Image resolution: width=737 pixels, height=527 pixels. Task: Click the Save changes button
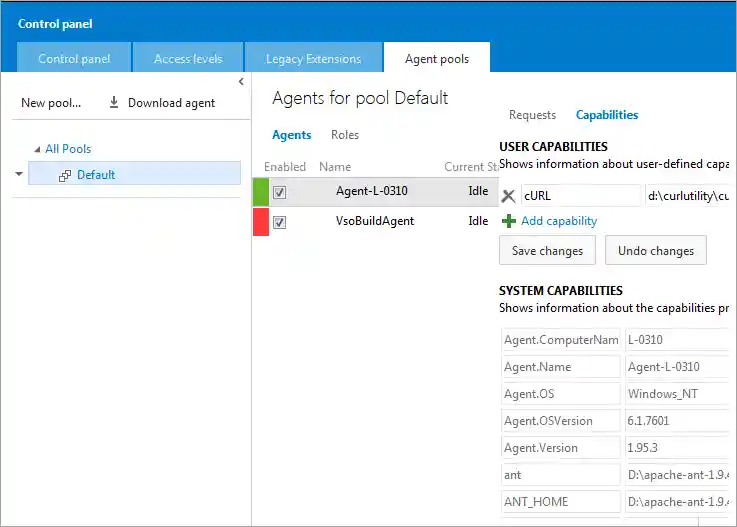tap(547, 251)
